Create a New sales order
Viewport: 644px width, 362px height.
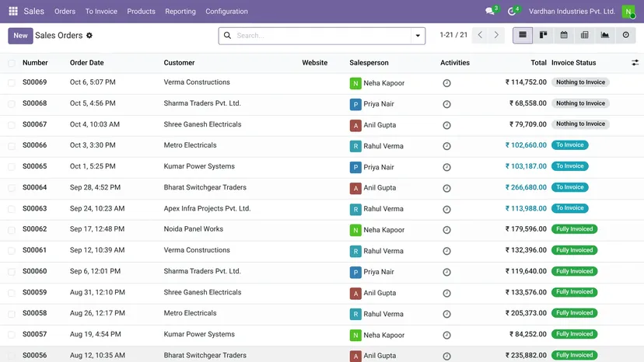pos(20,36)
